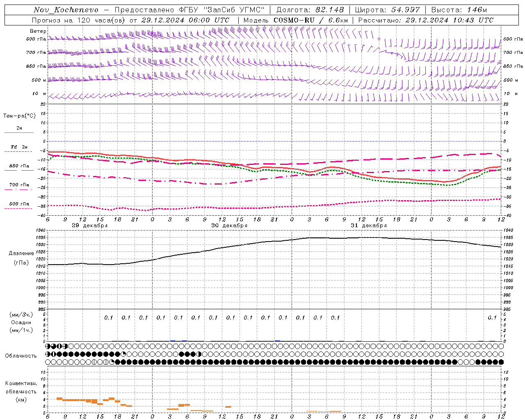Click the '29 декабря' date label
This screenshot has height=420, width=525.
point(90,226)
